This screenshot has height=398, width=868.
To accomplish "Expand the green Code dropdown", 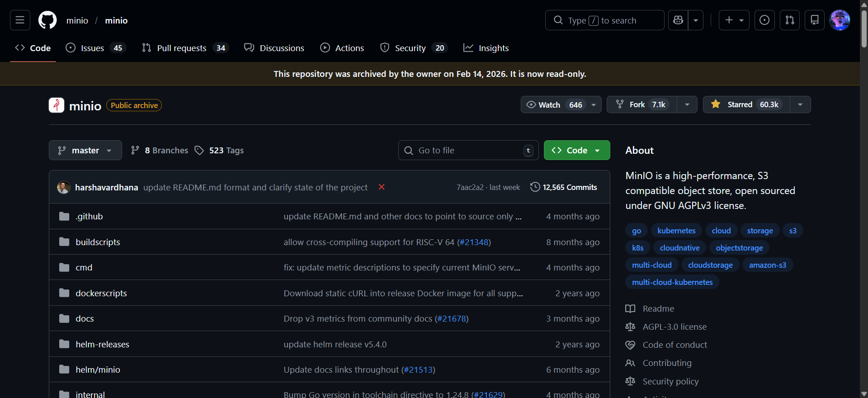I will click(577, 151).
